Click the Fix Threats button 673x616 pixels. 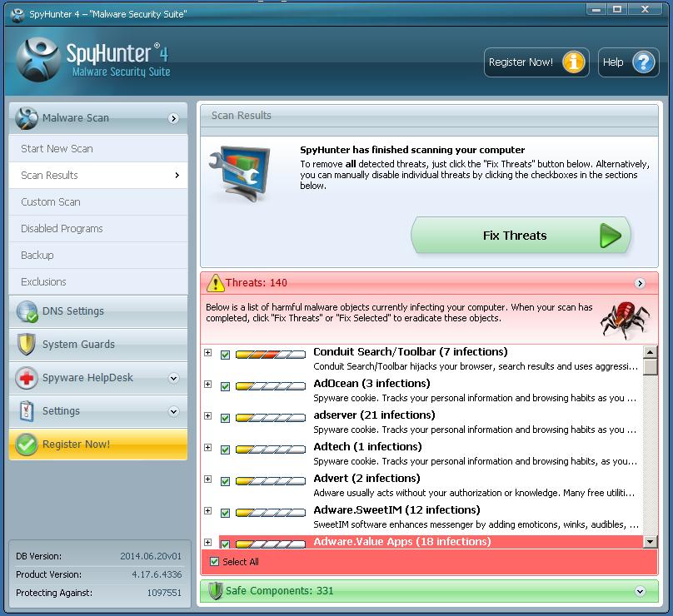coord(521,235)
